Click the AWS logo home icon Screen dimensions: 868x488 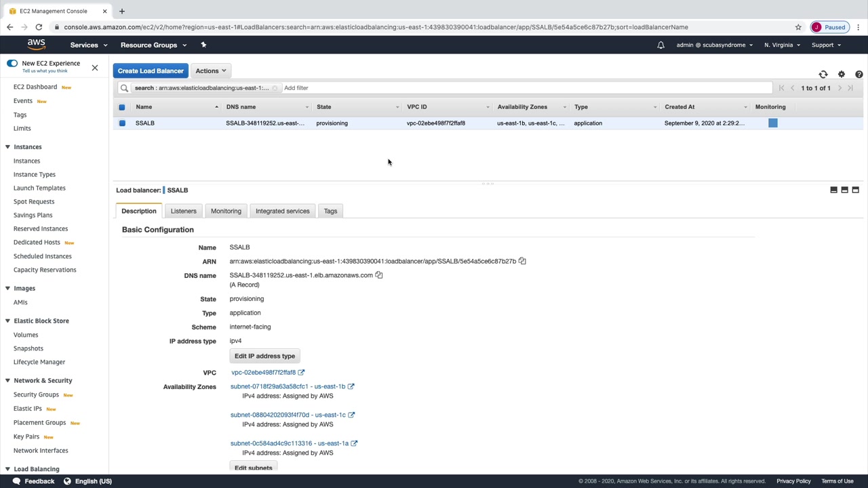tap(37, 45)
